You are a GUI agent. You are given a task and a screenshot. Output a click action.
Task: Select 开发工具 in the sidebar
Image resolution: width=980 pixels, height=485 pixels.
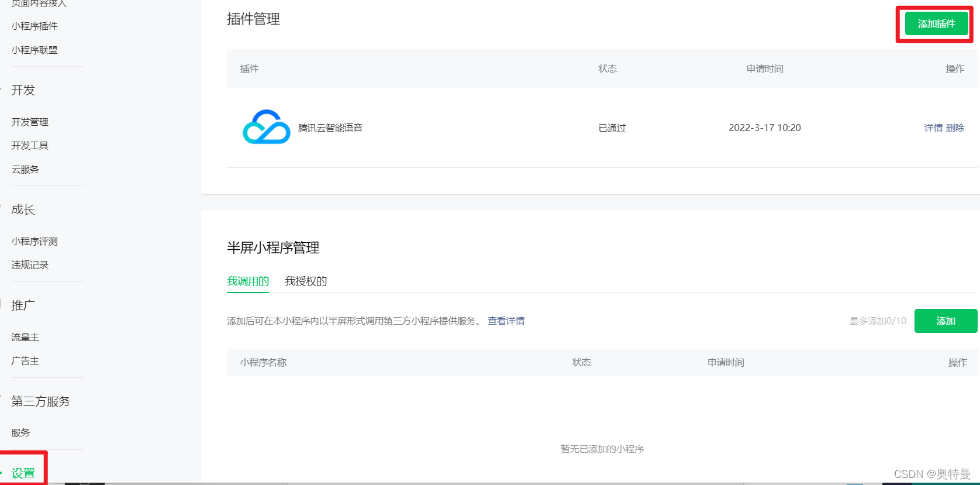click(30, 145)
